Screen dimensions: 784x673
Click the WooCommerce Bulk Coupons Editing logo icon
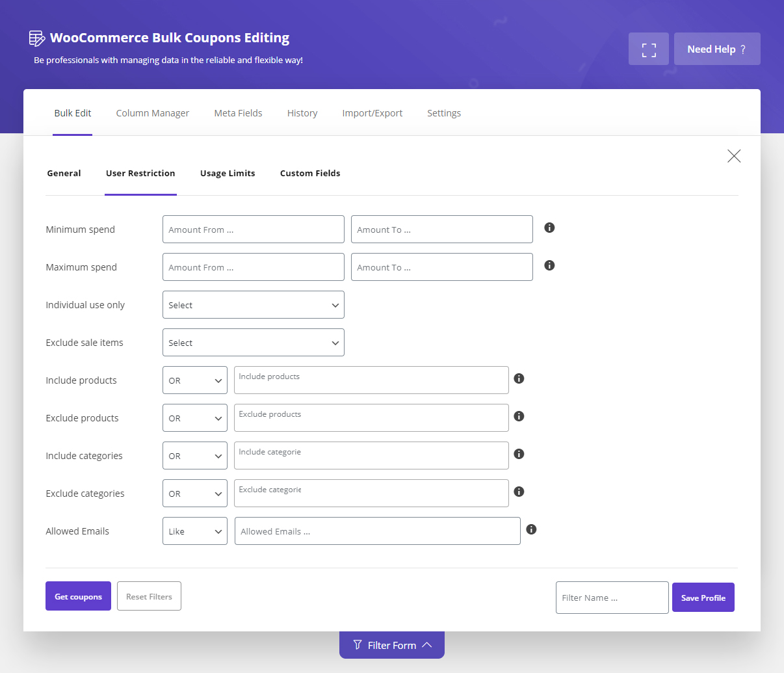(37, 38)
